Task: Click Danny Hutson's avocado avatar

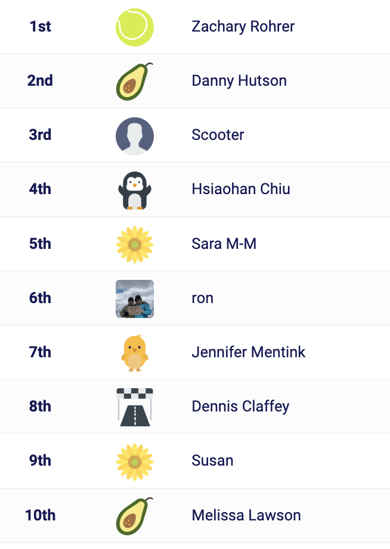Action: [x=135, y=81]
